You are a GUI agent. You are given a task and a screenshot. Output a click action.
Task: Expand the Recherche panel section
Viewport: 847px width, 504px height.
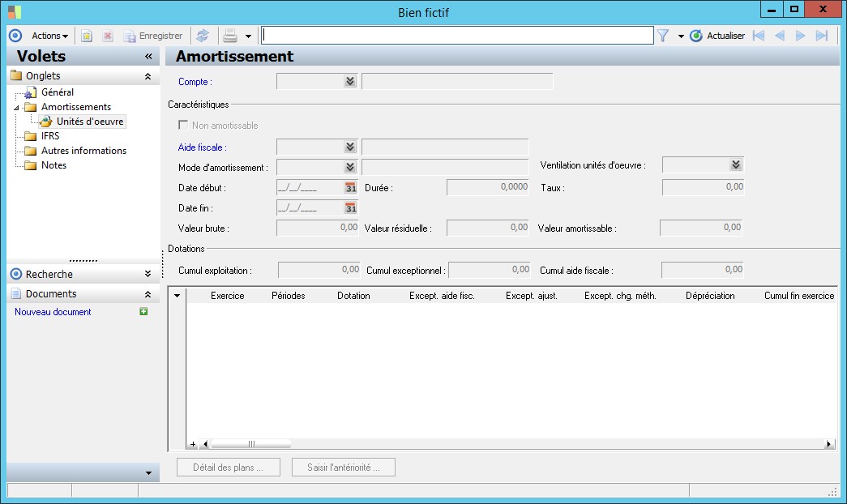click(x=148, y=274)
